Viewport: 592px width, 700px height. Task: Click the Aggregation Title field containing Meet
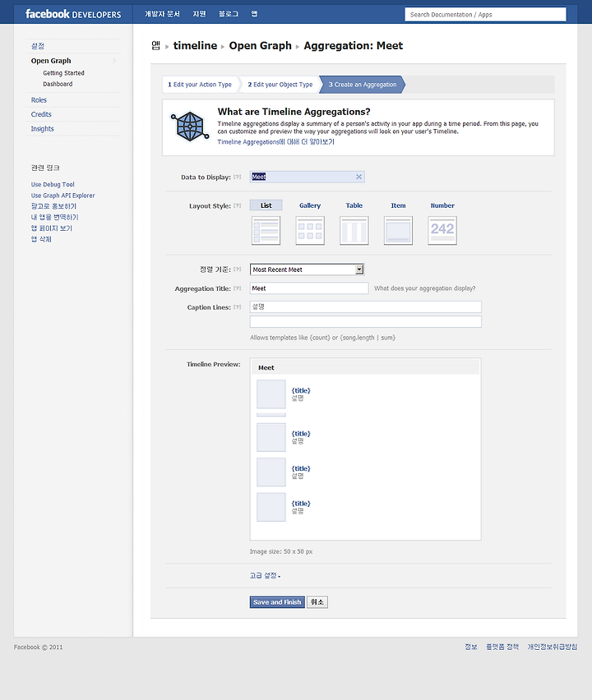tap(309, 288)
